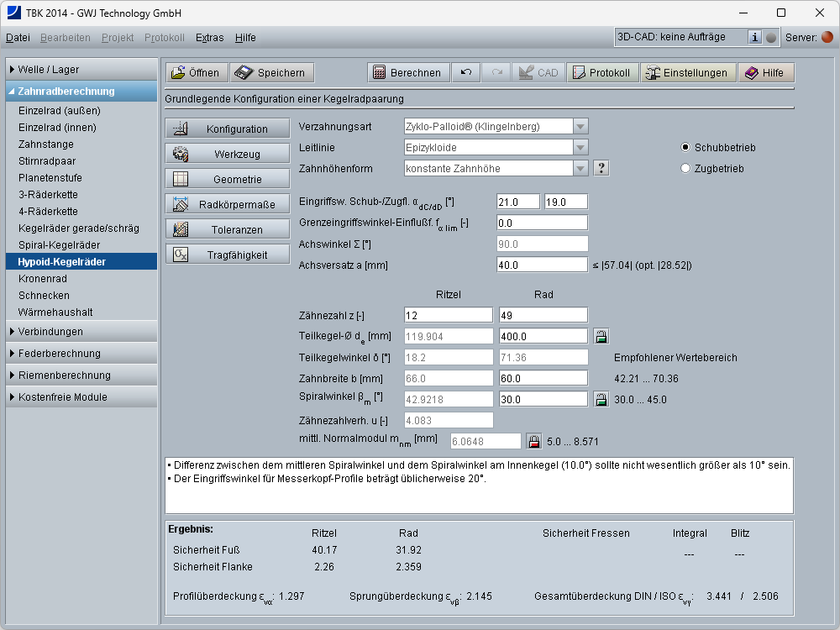Image resolution: width=840 pixels, height=630 pixels.
Task: Click the Öffnen toolbar button
Action: click(x=196, y=73)
